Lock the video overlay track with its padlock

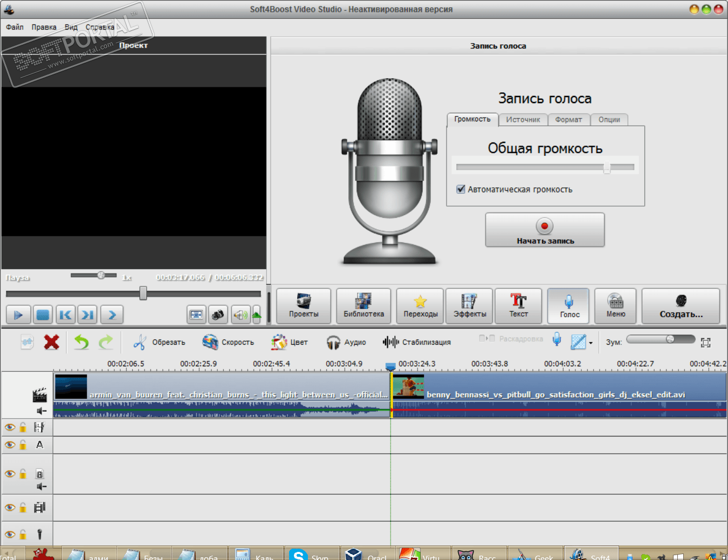point(23,474)
